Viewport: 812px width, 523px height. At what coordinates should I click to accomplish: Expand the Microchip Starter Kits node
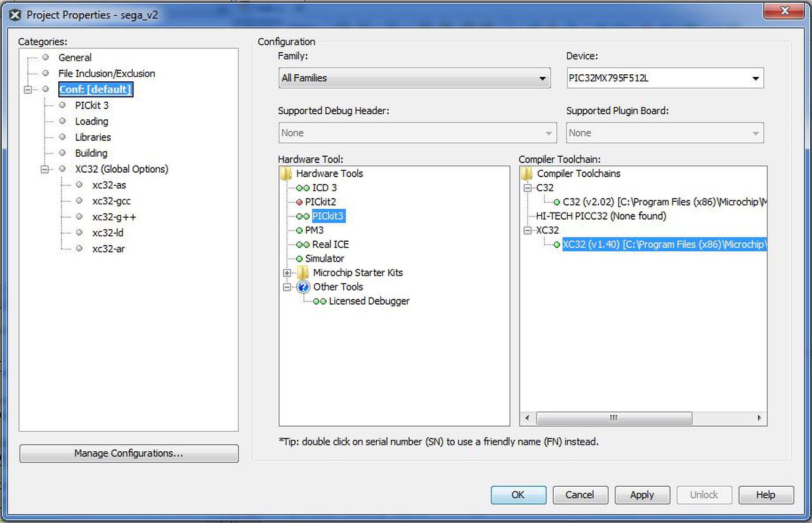point(287,273)
